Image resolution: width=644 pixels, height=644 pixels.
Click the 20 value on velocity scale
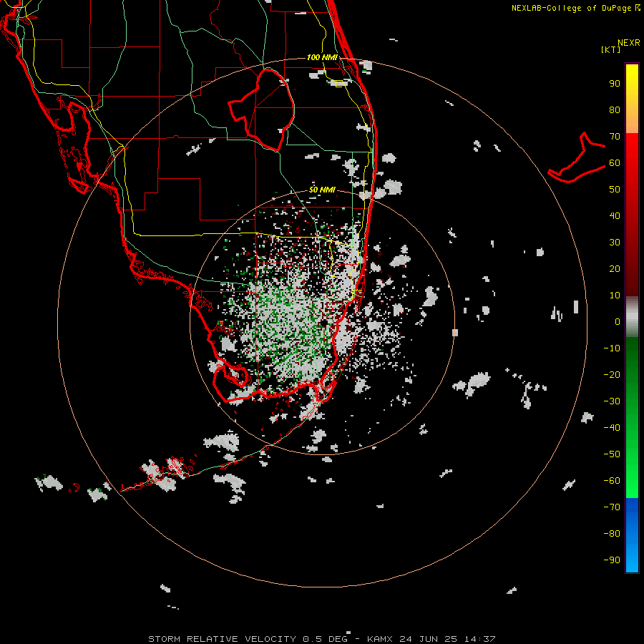click(615, 269)
